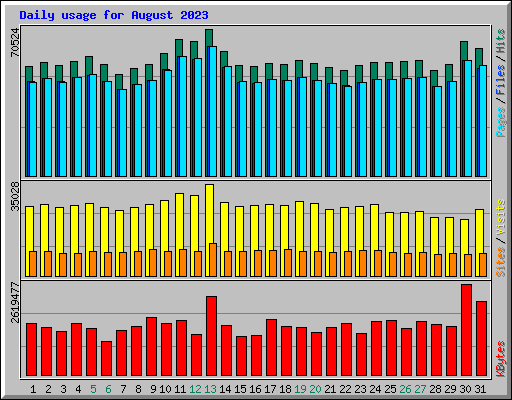
Task: Click the cyan Pages bar for day 1
Action: pyautogui.click(x=32, y=129)
